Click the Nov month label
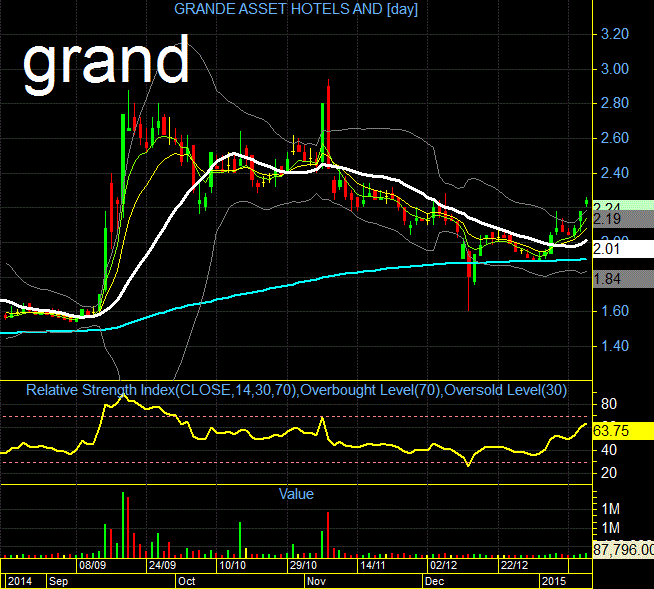654x589 pixels. (x=316, y=581)
